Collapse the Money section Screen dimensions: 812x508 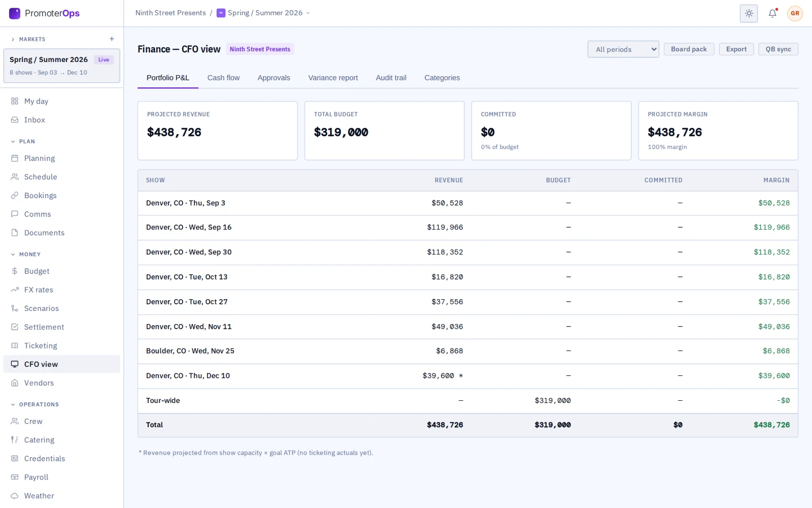(x=25, y=254)
